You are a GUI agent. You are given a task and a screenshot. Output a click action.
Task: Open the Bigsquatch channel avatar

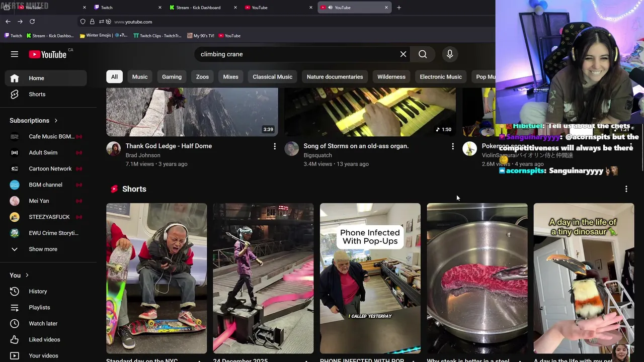pos(292,149)
